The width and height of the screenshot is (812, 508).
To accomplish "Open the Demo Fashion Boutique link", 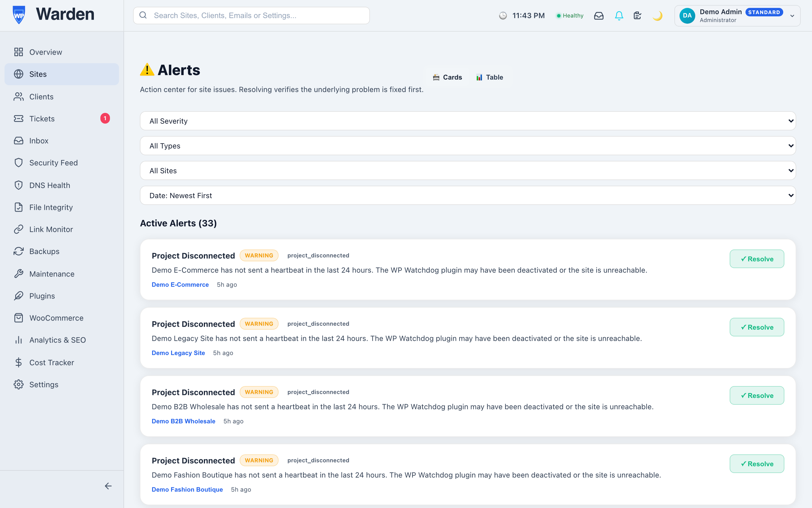I will tap(187, 490).
